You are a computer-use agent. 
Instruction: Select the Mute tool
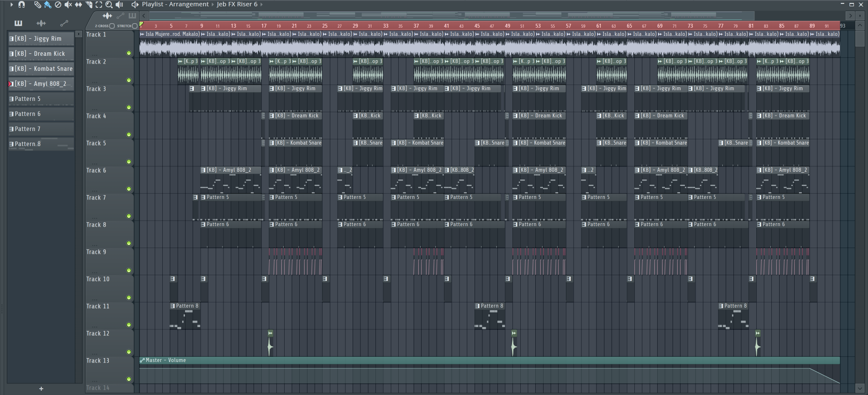pyautogui.click(x=68, y=4)
